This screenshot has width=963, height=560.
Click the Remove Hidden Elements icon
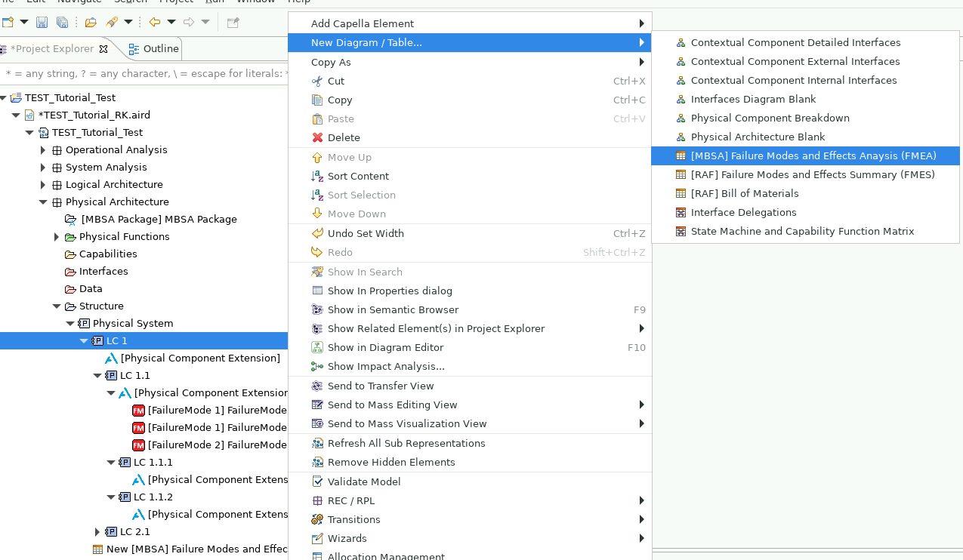coord(317,463)
